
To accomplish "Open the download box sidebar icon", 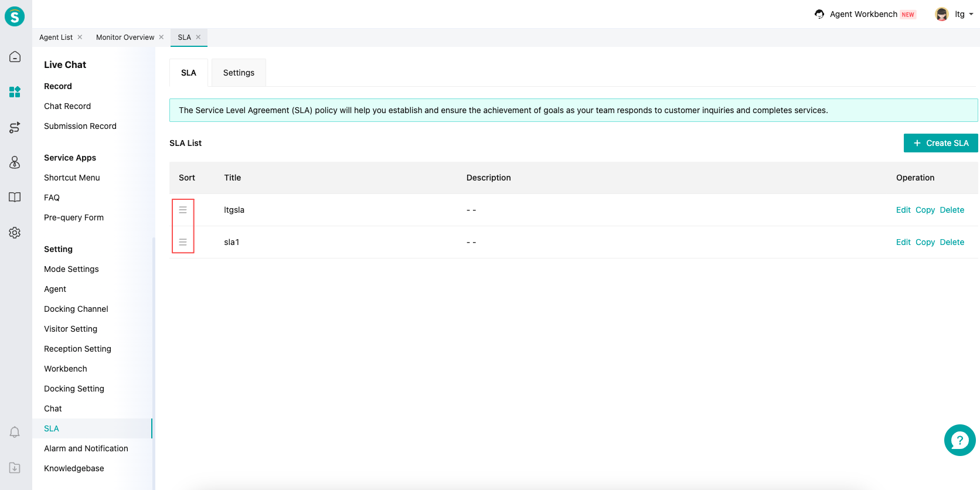I will point(15,468).
